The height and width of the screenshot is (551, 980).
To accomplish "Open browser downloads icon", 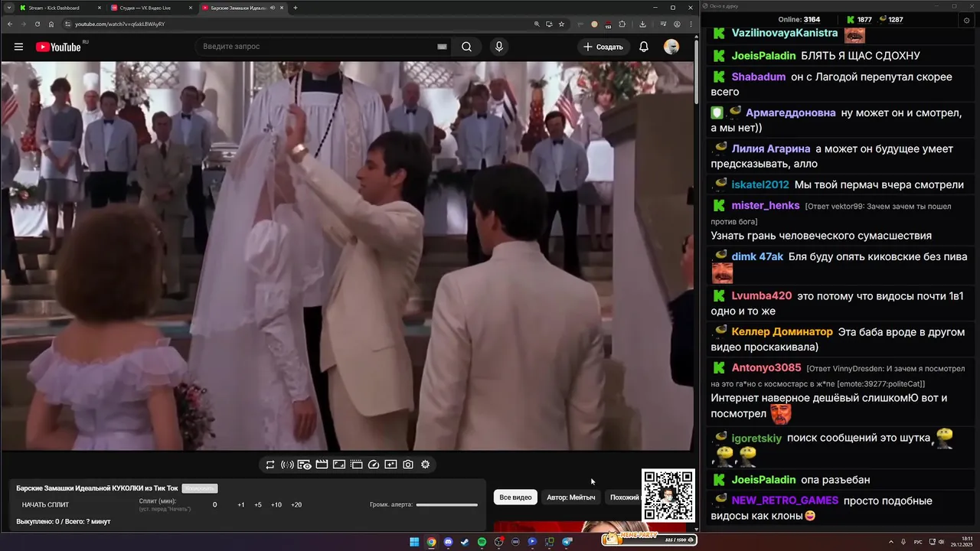I will [642, 24].
